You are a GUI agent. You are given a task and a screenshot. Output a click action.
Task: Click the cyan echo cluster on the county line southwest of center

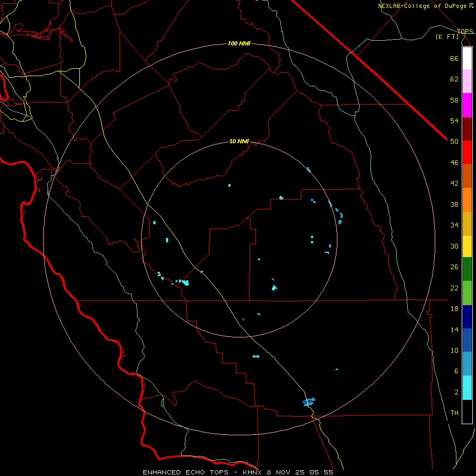tap(184, 282)
